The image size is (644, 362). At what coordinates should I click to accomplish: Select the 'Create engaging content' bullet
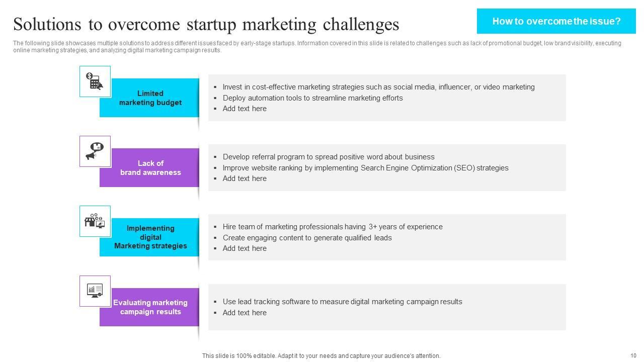click(x=307, y=238)
